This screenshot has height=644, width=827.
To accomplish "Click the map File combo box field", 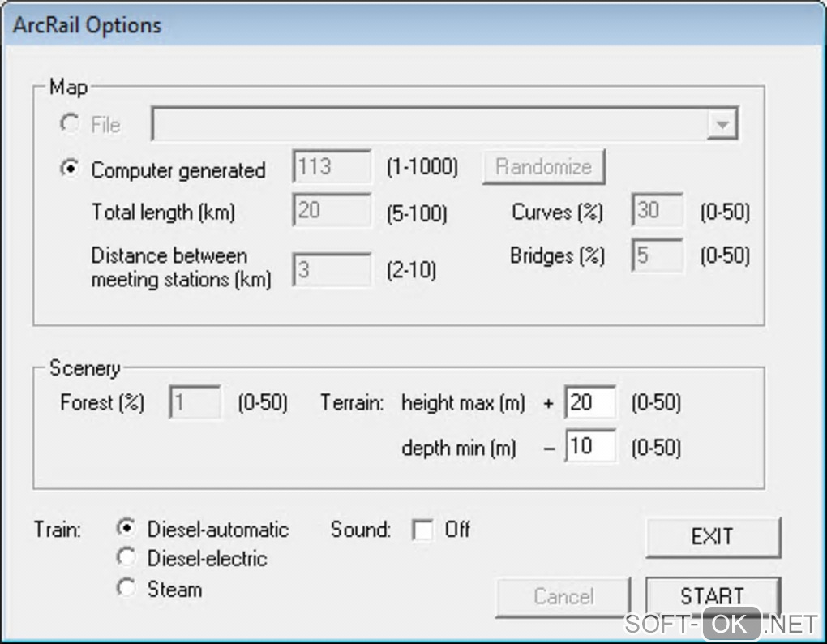I will (x=444, y=124).
